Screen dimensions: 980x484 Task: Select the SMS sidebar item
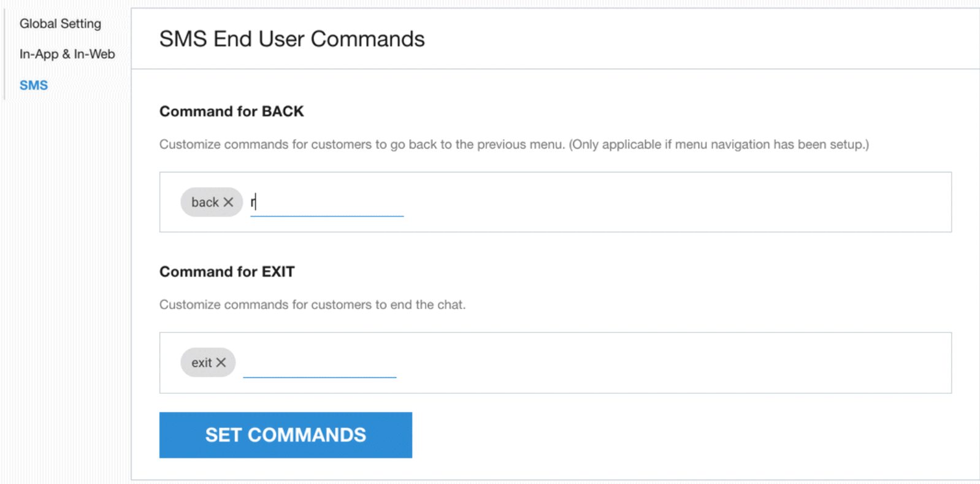pos(34,85)
